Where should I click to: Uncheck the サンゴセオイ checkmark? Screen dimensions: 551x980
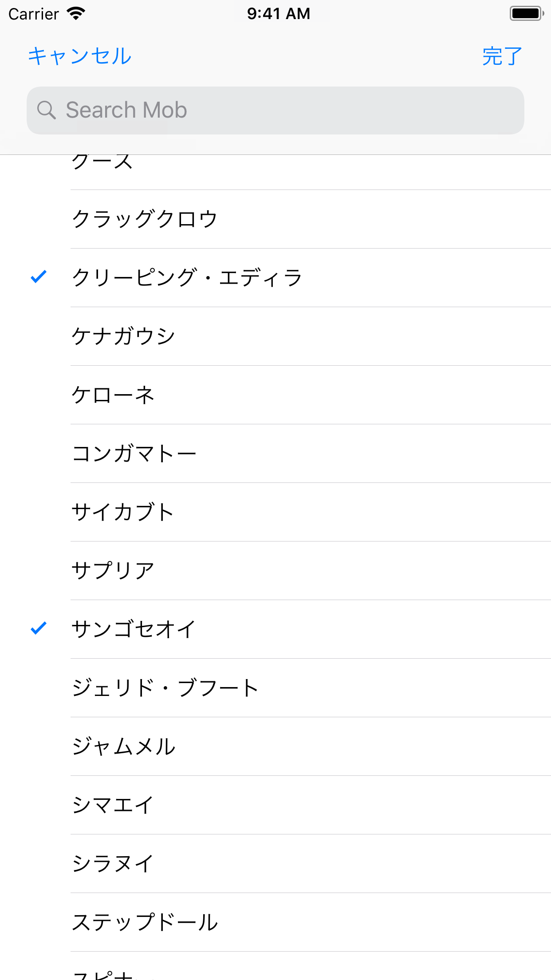[39, 628]
